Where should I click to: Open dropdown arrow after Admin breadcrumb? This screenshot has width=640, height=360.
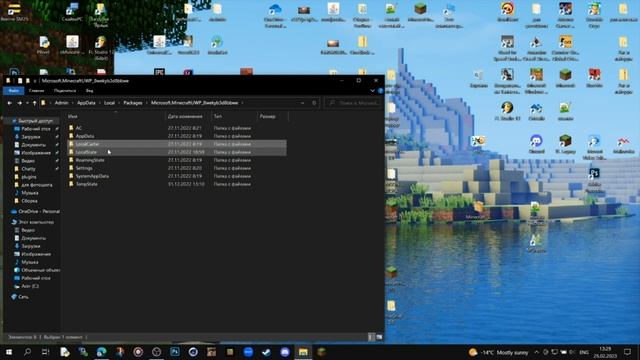click(73, 103)
